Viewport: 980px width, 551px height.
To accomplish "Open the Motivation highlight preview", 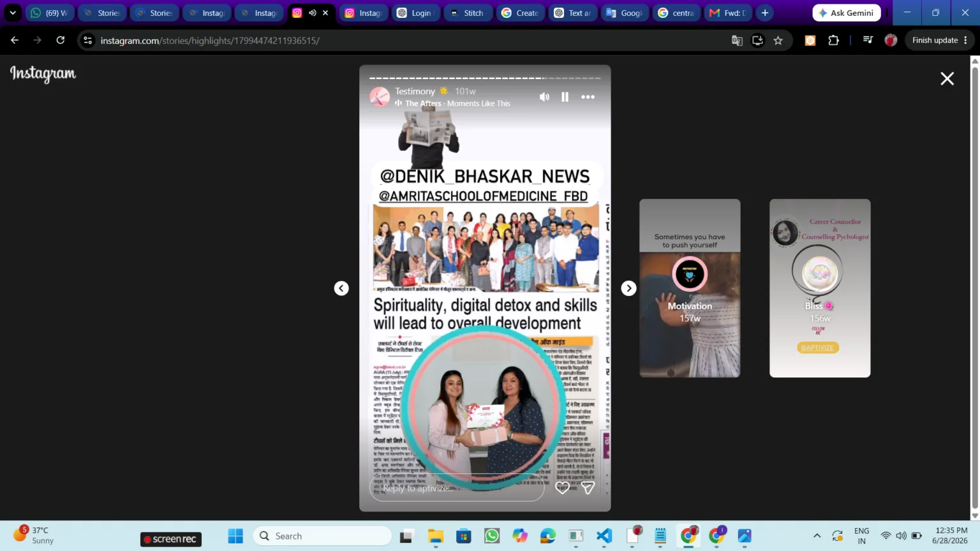I will 690,288.
